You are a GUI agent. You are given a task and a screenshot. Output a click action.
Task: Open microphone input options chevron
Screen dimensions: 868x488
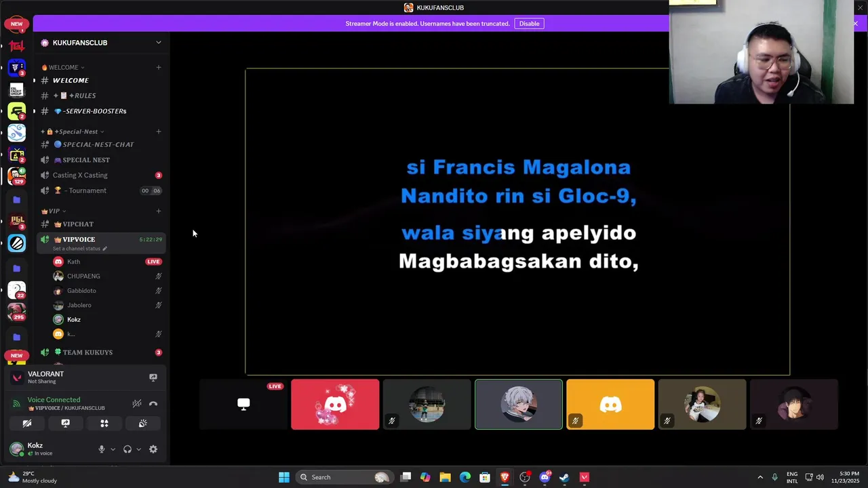[x=113, y=449]
